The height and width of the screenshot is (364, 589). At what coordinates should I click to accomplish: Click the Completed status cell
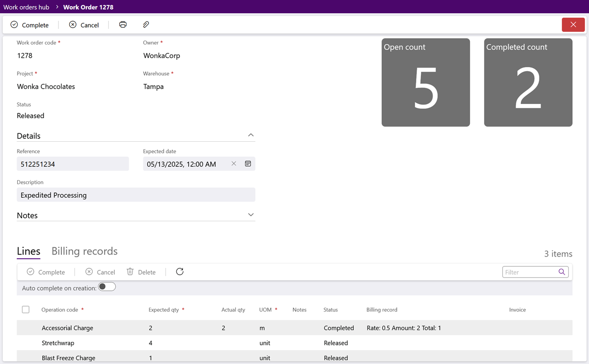coord(338,328)
